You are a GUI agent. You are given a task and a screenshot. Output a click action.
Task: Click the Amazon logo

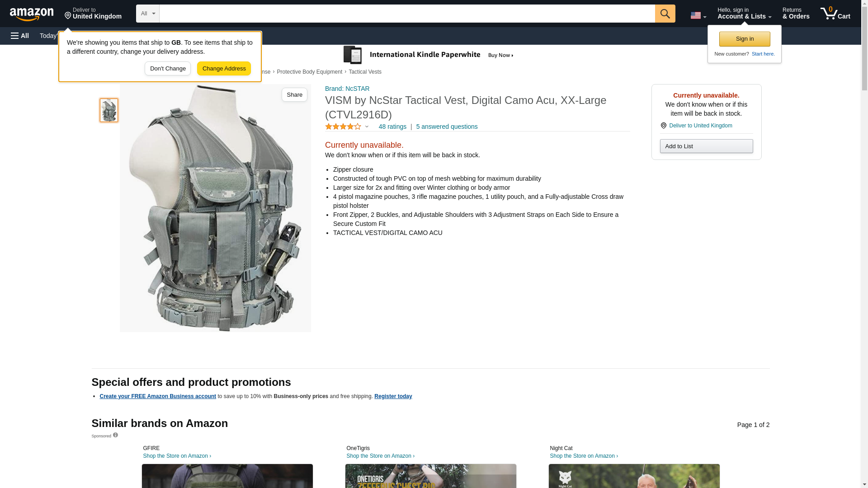[x=32, y=14]
